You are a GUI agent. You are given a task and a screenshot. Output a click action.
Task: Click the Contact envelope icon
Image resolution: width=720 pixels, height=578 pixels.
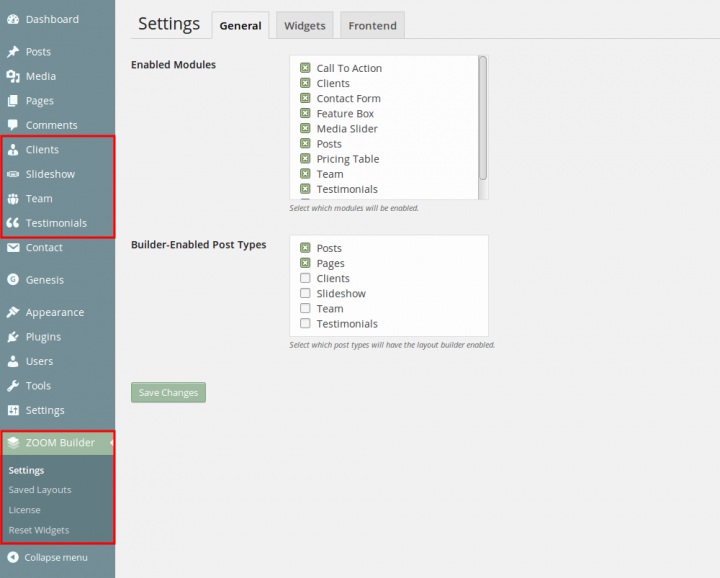(13, 247)
